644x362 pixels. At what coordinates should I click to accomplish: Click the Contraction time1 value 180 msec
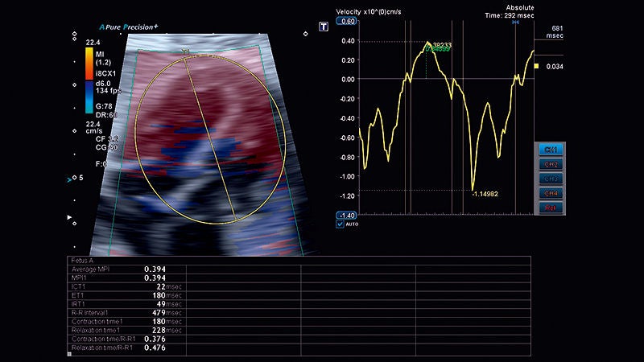167,321
